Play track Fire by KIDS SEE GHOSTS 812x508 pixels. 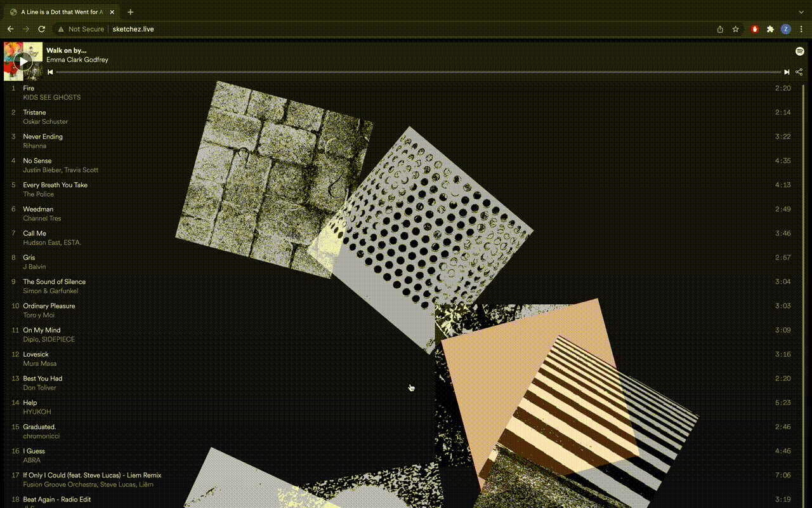click(x=402, y=93)
